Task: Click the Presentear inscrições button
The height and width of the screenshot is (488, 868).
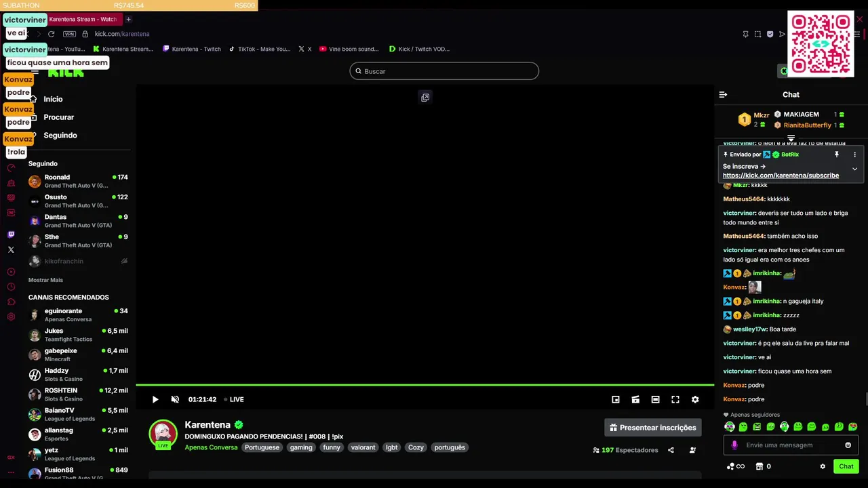Action: pos(653,428)
